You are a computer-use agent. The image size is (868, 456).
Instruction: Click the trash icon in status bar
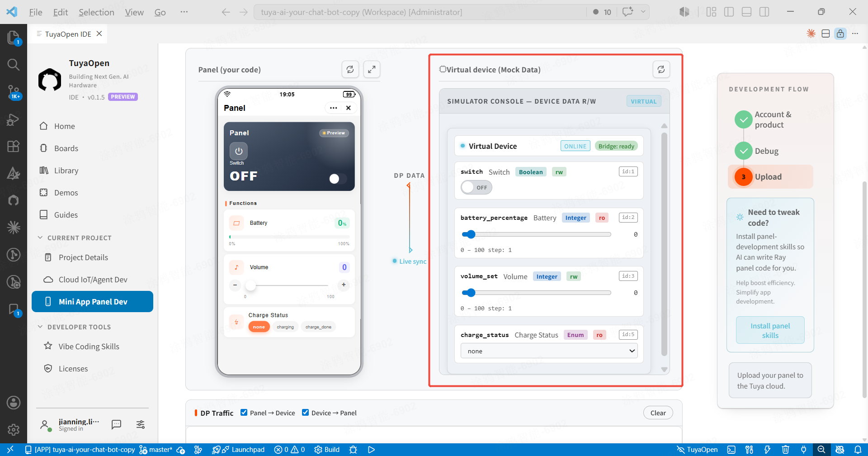coord(786,450)
